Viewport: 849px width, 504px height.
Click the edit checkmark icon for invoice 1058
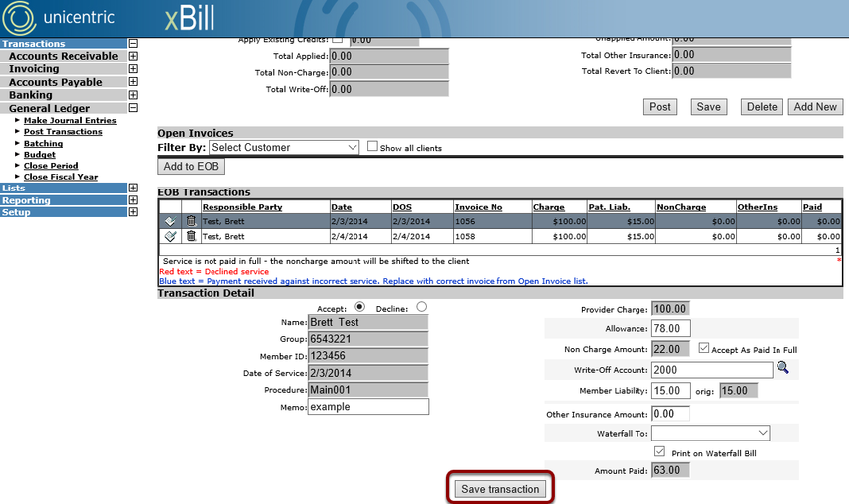tap(170, 236)
